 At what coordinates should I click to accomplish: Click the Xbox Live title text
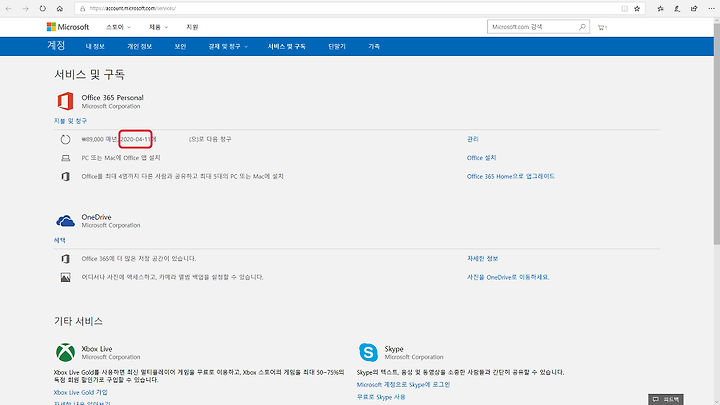(x=97, y=349)
